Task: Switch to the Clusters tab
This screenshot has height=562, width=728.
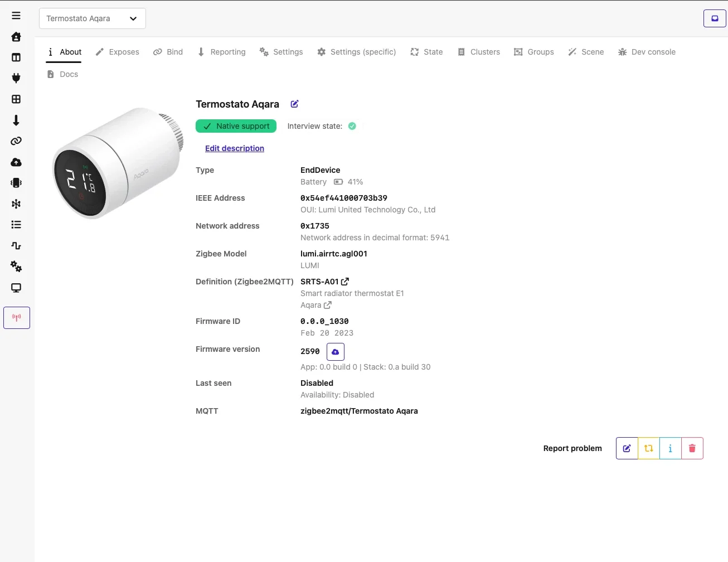Action: coord(479,52)
